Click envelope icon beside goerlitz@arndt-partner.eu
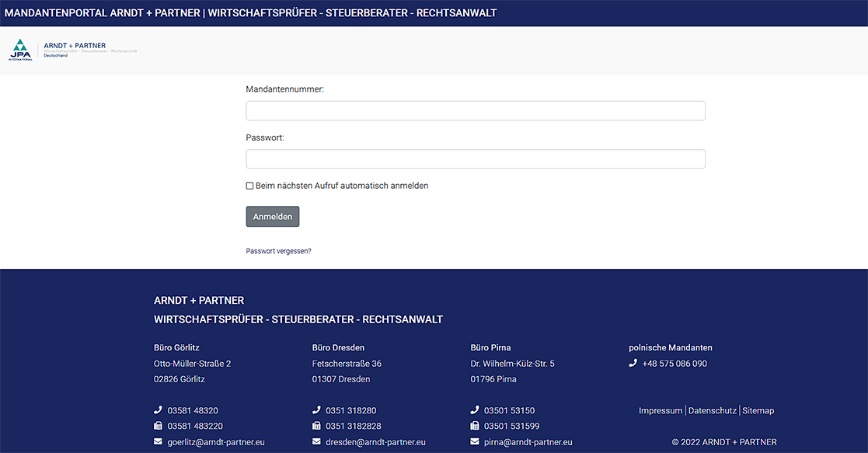868x453 pixels. point(158,442)
